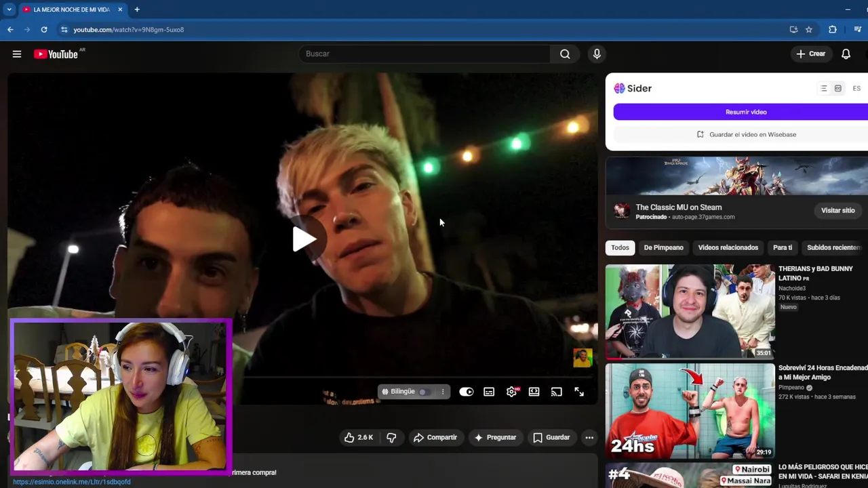Enter full screen mode
The image size is (868, 488).
click(x=579, y=392)
